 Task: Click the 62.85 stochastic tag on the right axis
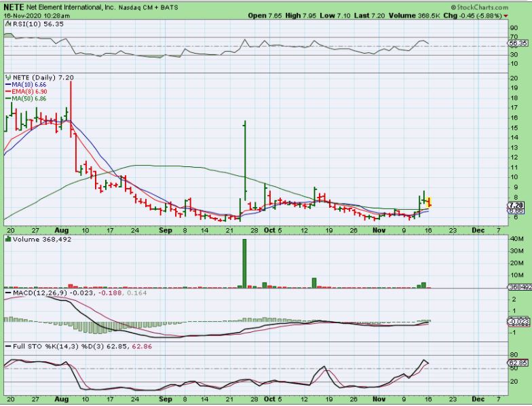[x=518, y=363]
